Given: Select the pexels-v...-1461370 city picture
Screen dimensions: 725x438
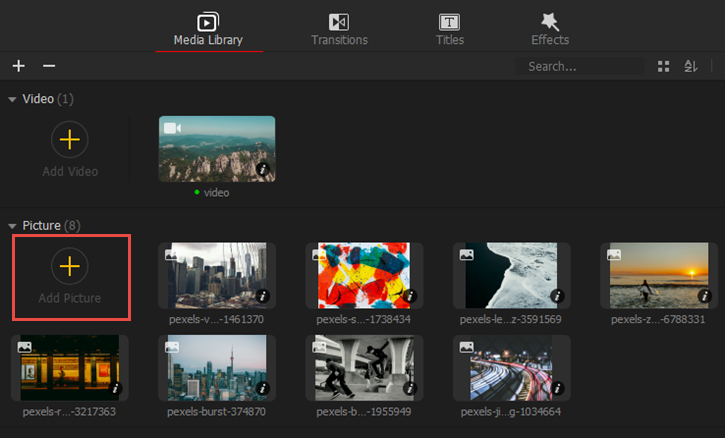Looking at the screenshot, I should 217,275.
